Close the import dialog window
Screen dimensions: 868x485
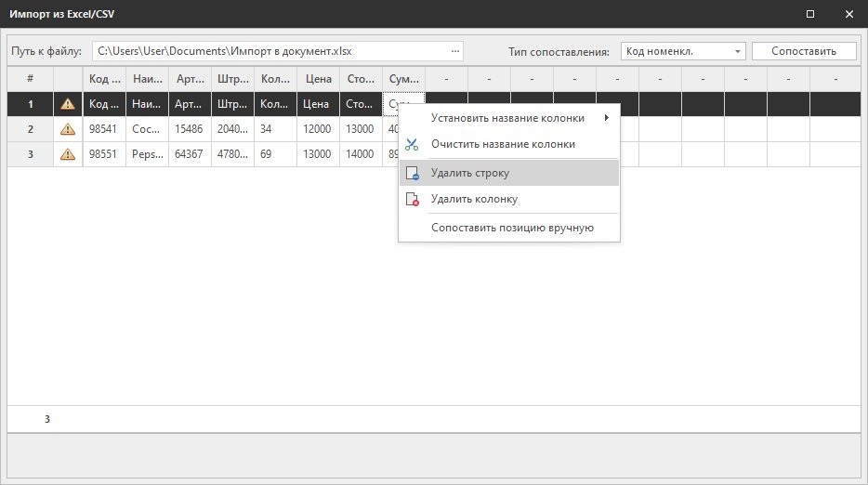click(x=848, y=14)
